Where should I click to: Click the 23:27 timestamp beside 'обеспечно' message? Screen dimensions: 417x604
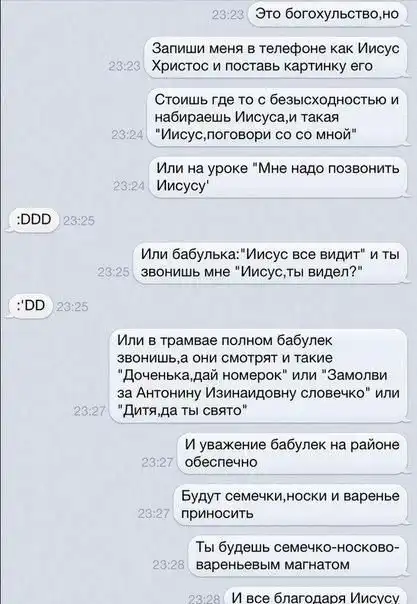[157, 462]
